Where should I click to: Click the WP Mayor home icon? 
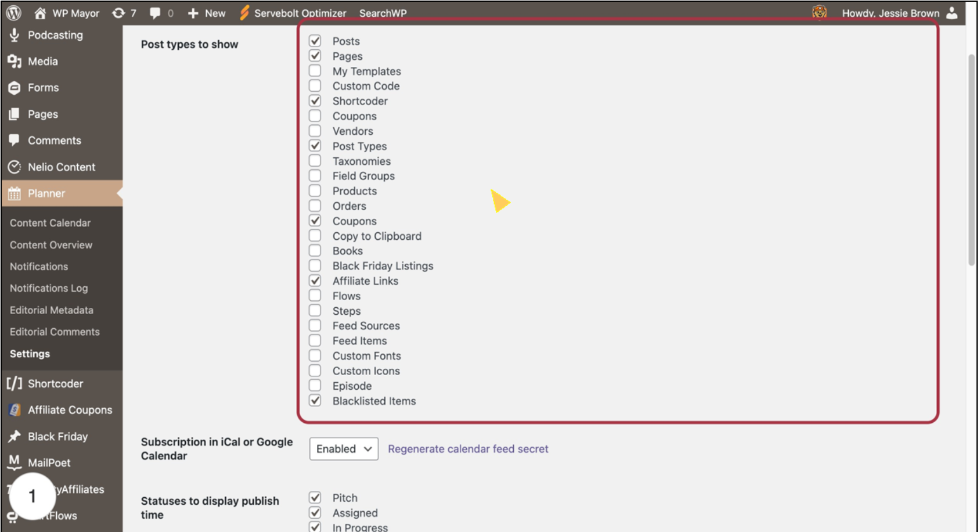[40, 13]
